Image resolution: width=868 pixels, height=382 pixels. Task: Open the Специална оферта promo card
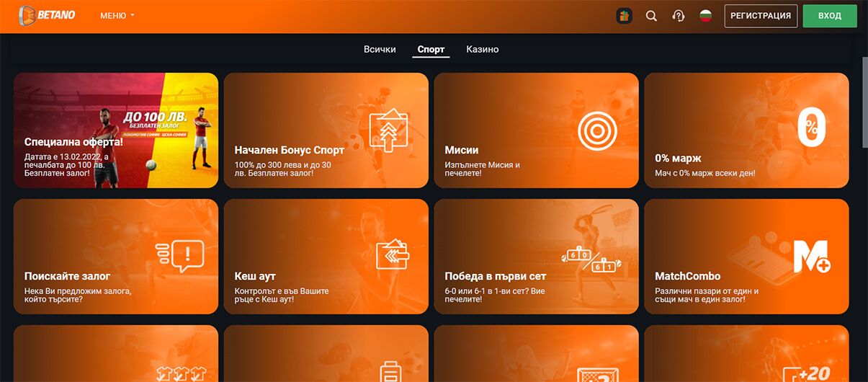pyautogui.click(x=116, y=130)
